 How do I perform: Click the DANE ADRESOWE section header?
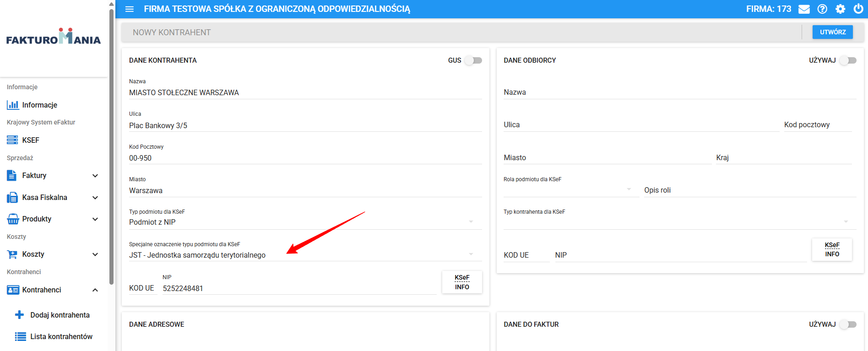tap(157, 324)
